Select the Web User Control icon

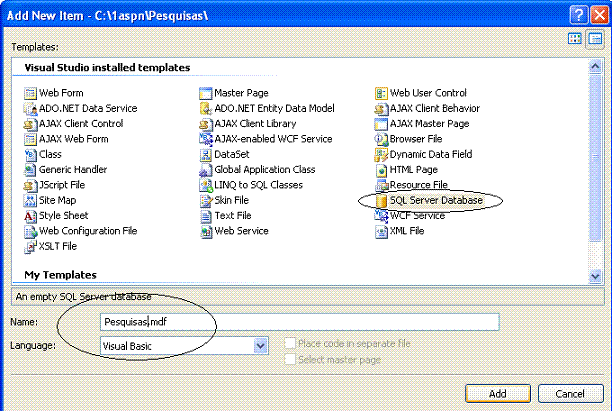(x=381, y=93)
